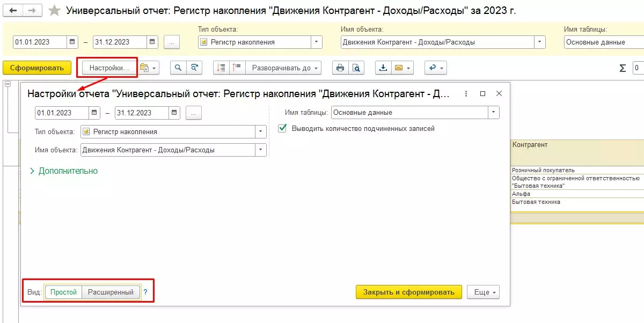Click Закрыть и сформировать button
The height and width of the screenshot is (323, 644).
point(409,292)
